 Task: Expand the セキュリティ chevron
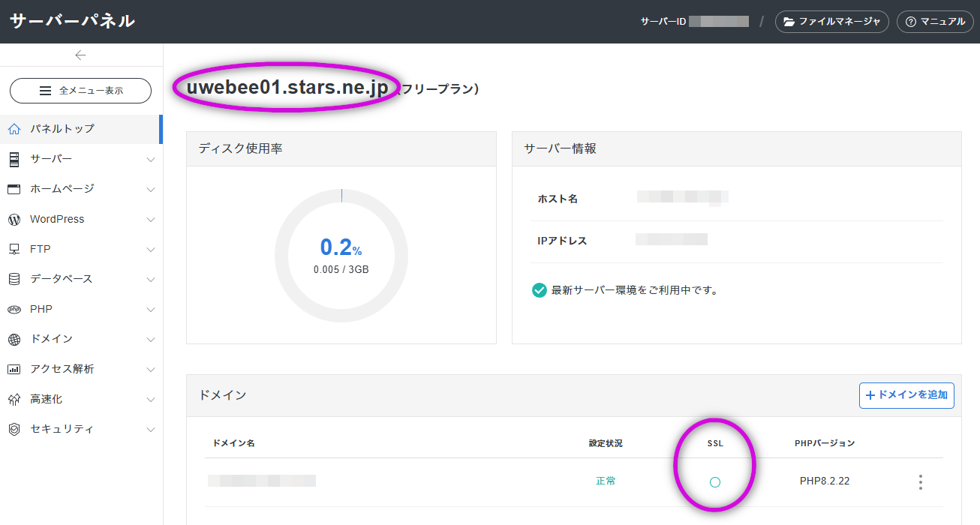coord(151,430)
